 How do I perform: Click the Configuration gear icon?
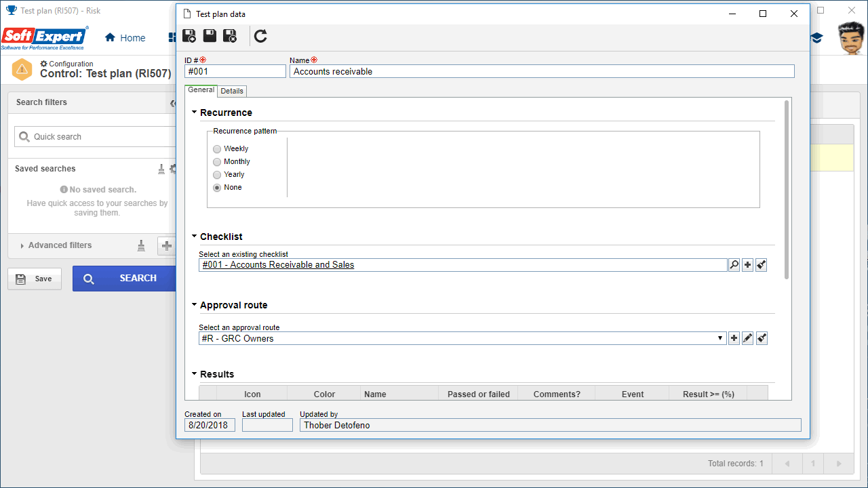click(44, 64)
